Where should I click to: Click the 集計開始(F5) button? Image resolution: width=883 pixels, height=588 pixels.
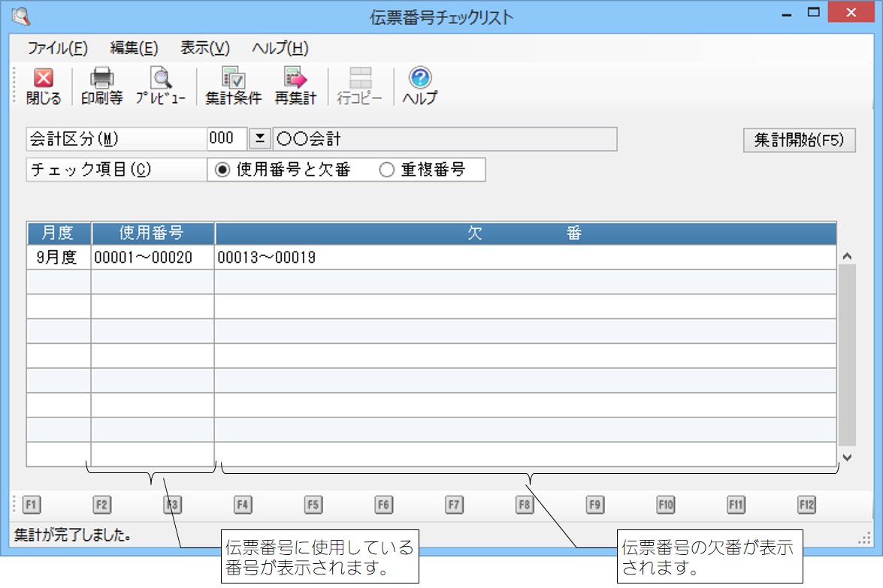(x=799, y=140)
